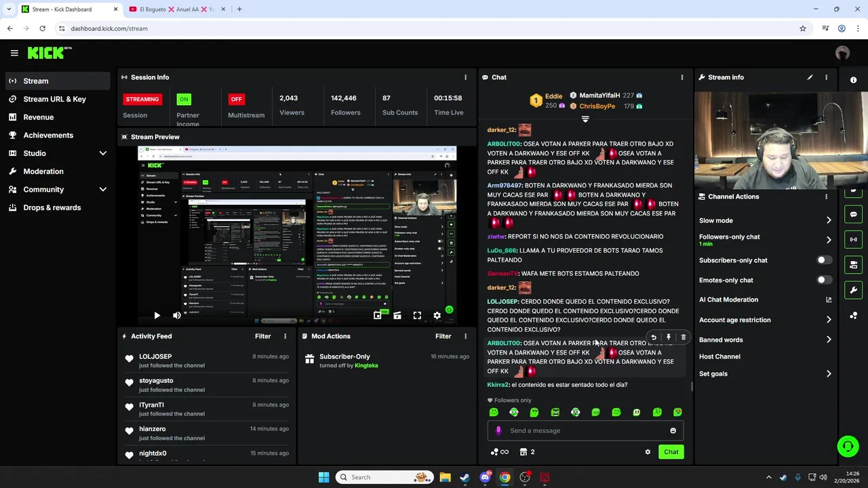Play the stream preview
The height and width of the screenshot is (488, 868).
[157, 315]
